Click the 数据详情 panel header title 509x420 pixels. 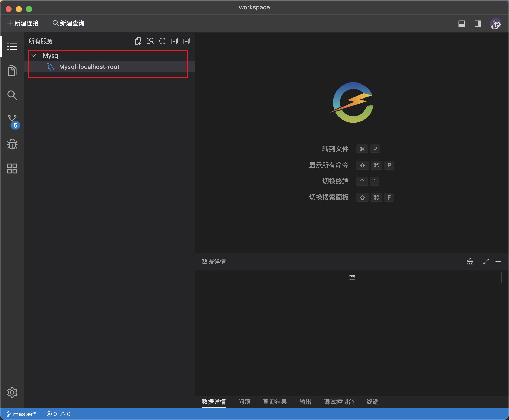point(214,261)
